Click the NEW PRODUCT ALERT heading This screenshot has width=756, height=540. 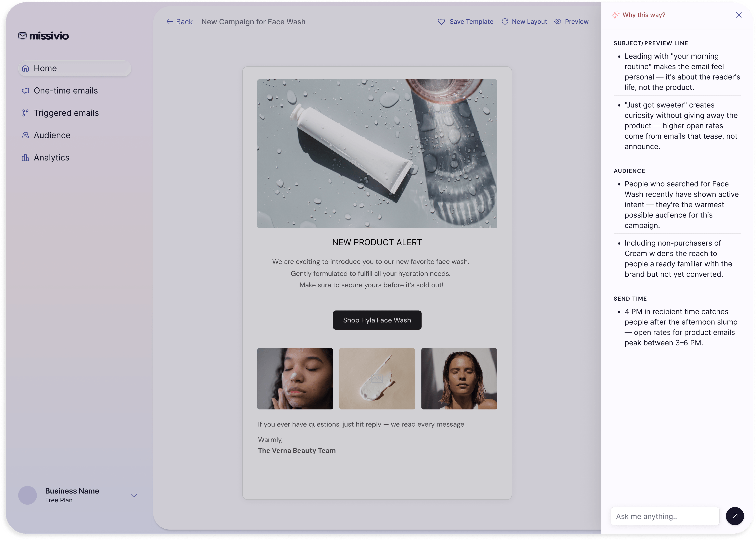click(377, 242)
